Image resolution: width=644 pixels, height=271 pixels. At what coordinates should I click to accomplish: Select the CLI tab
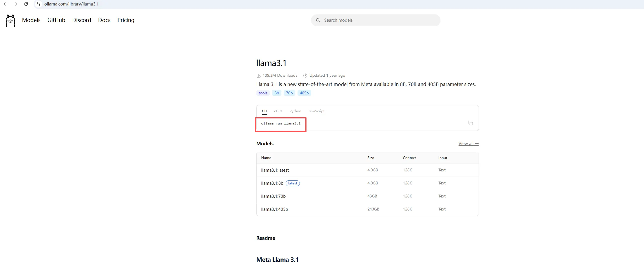pos(264,111)
